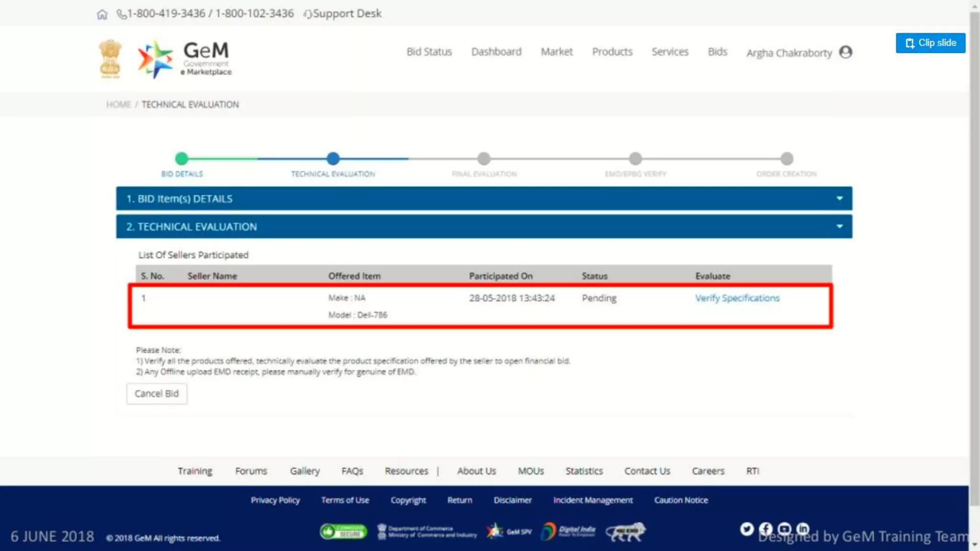The width and height of the screenshot is (980, 551).
Task: Click the GeM marketplace logo
Action: (x=185, y=59)
